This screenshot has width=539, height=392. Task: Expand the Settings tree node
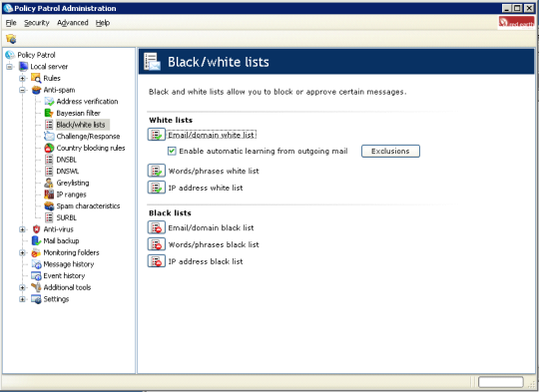pyautogui.click(x=22, y=299)
